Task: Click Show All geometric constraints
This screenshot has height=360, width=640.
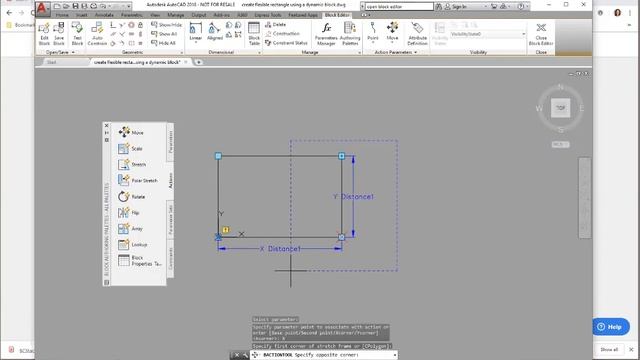Action: point(164,33)
